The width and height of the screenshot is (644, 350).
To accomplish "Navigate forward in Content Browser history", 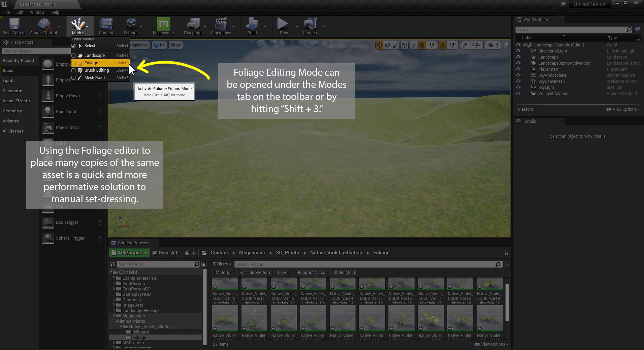I will (x=193, y=253).
